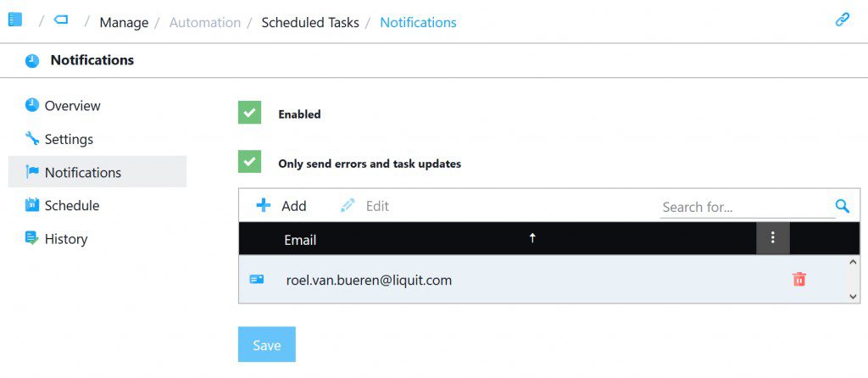Open the column options three-dot menu

(x=772, y=238)
